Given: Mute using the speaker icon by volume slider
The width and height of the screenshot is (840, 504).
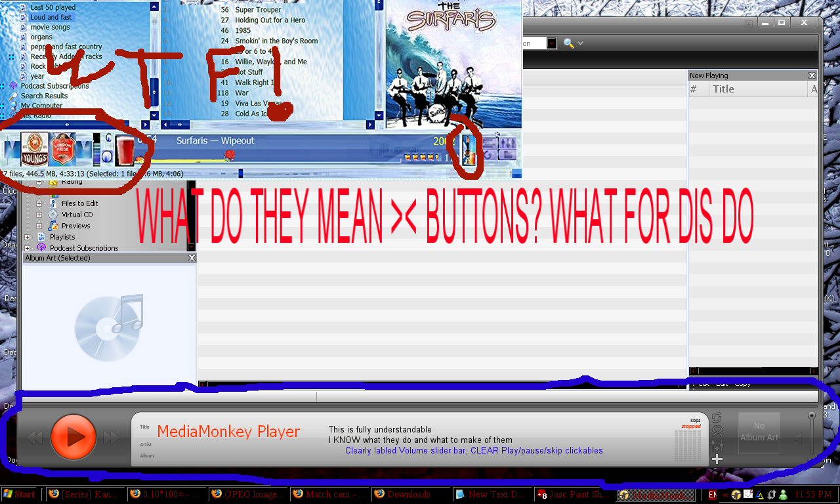Looking at the screenshot, I should pyautogui.click(x=799, y=438).
